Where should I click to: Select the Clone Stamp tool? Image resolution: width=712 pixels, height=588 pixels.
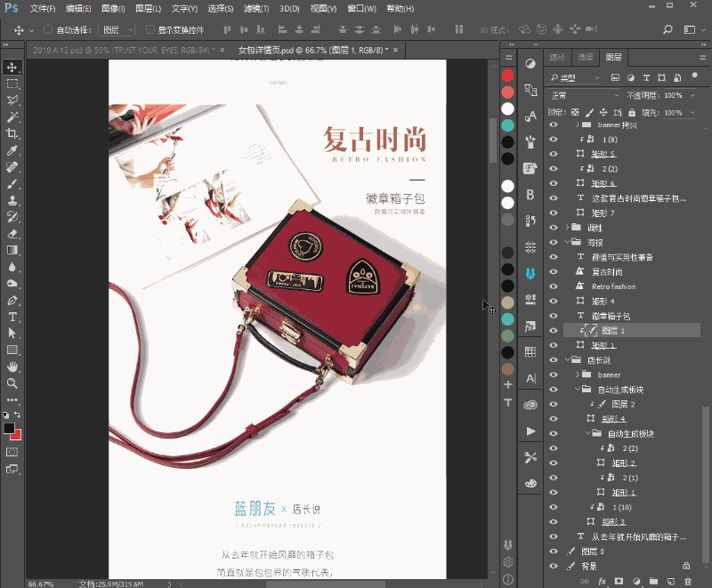click(12, 200)
